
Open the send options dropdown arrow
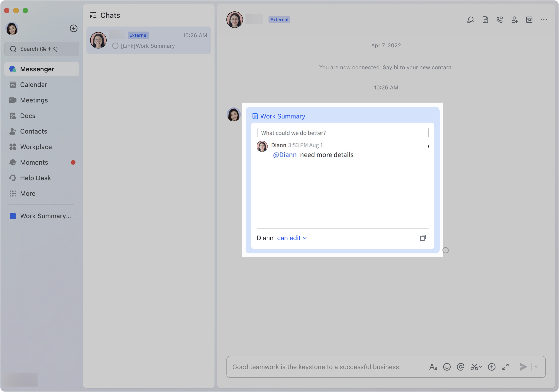click(536, 367)
